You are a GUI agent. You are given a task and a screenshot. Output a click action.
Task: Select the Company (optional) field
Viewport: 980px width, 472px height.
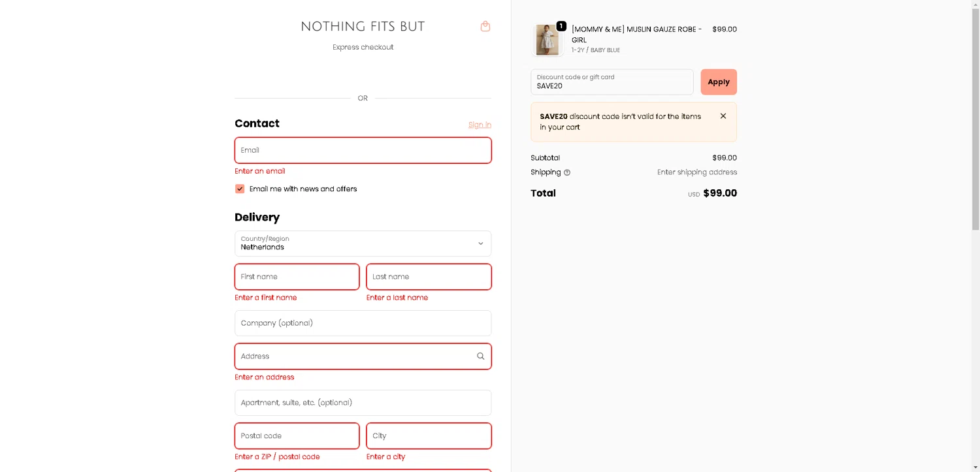363,323
